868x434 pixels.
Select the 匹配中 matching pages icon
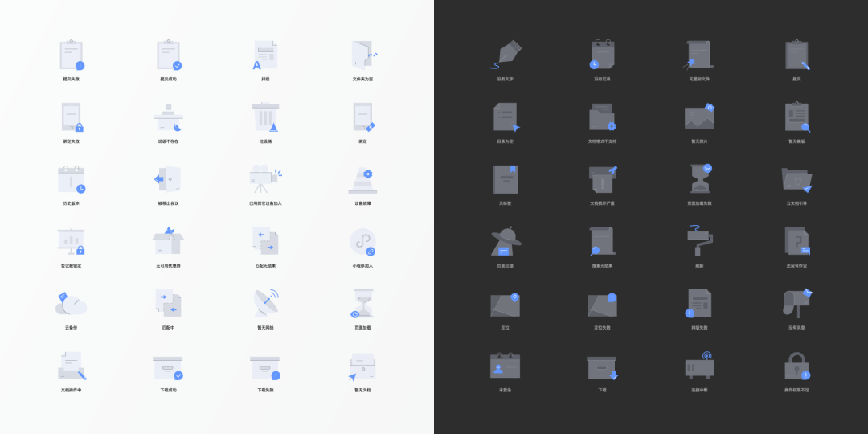168,303
